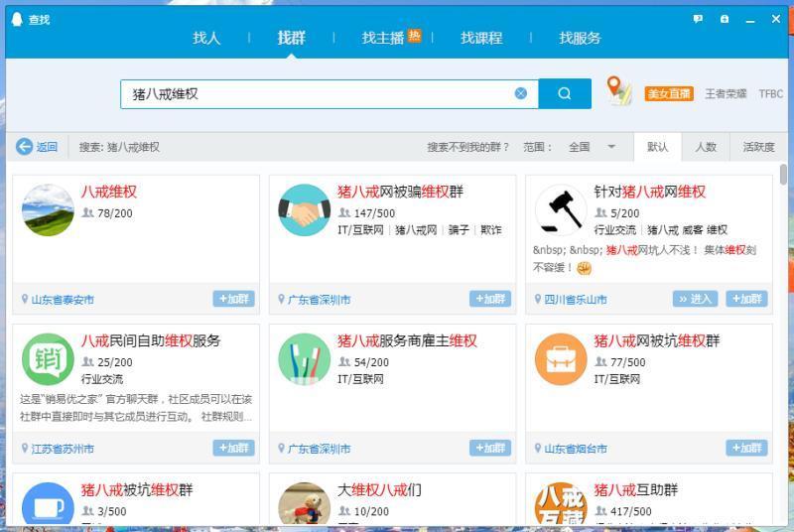Image resolution: width=794 pixels, height=532 pixels.
Task: Open group title 八戒维权
Action: point(109,192)
